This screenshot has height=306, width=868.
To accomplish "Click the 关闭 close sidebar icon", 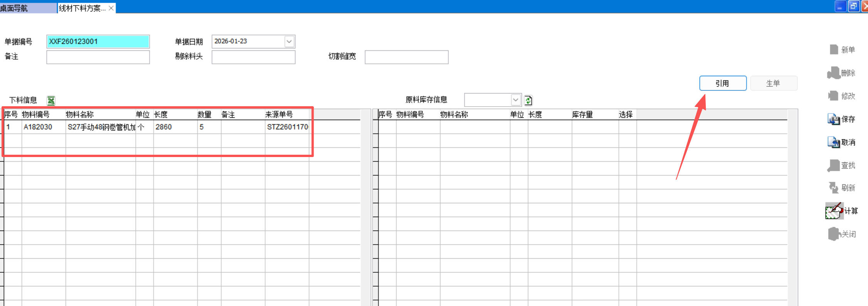I will 834,234.
